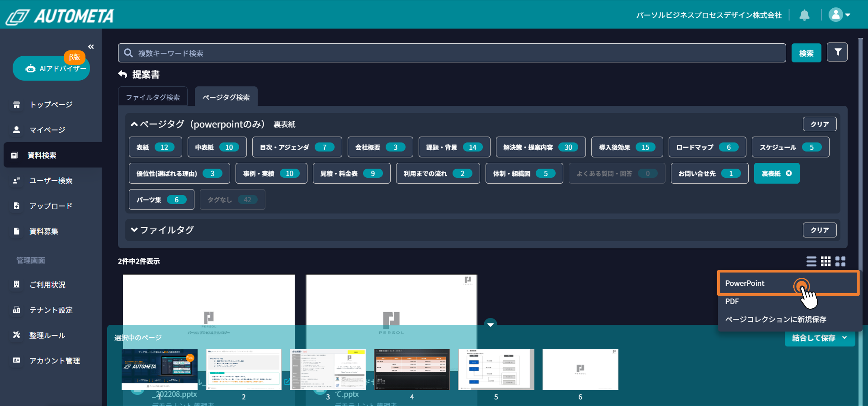Viewport: 868px width, 406px height.
Task: Select selected page thumbnail 3
Action: [x=327, y=370]
